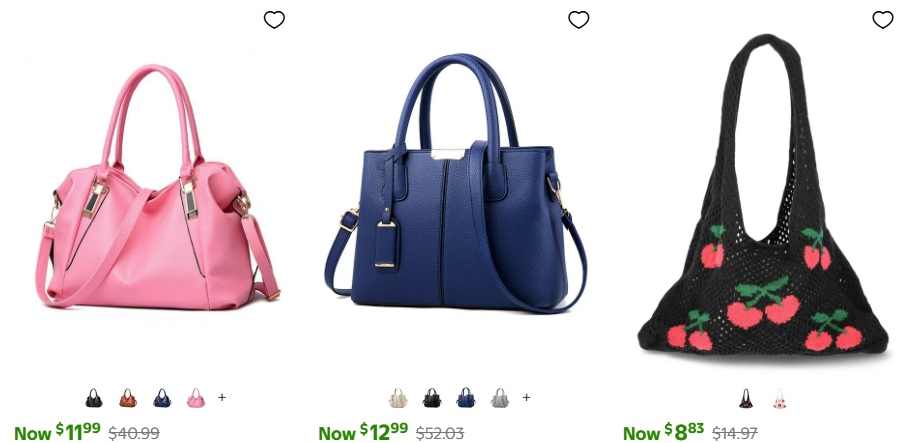Select black color swatch for pink handbag
The image size is (910, 443).
[94, 398]
